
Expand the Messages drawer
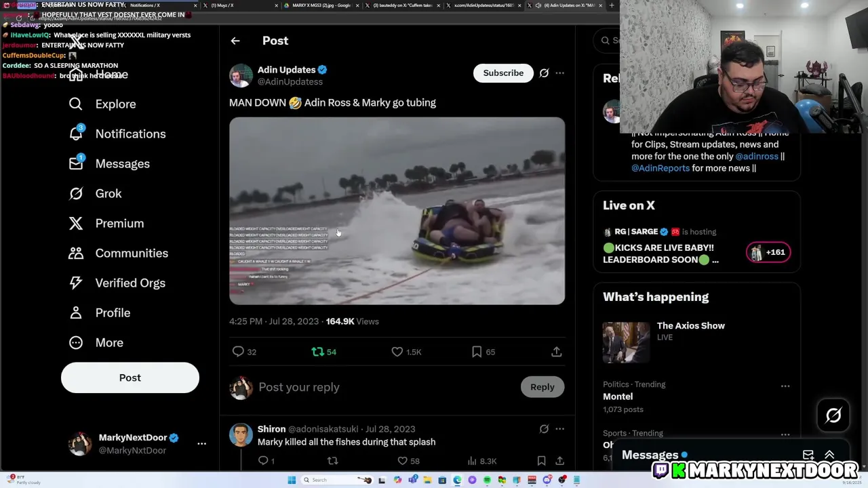click(x=829, y=455)
